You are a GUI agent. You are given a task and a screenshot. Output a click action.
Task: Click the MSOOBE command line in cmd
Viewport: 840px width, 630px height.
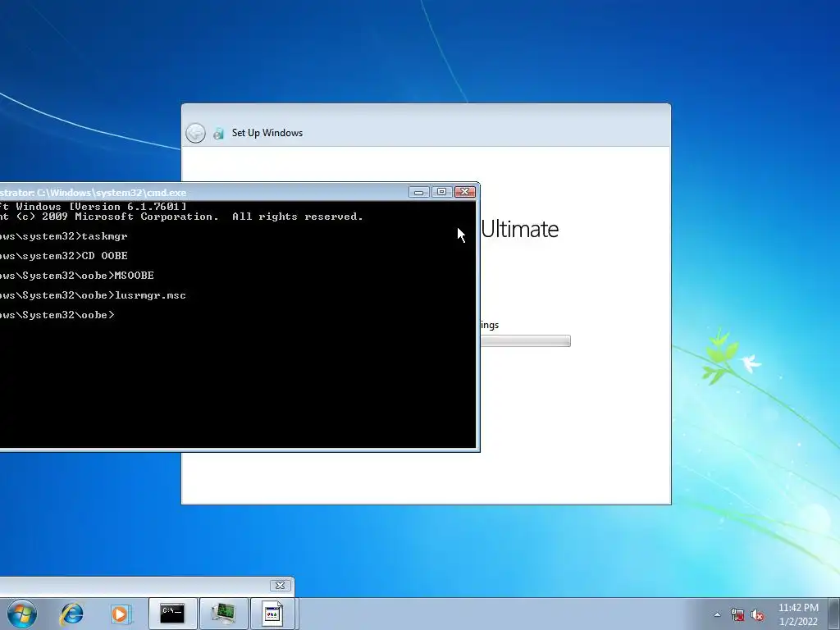(76, 276)
